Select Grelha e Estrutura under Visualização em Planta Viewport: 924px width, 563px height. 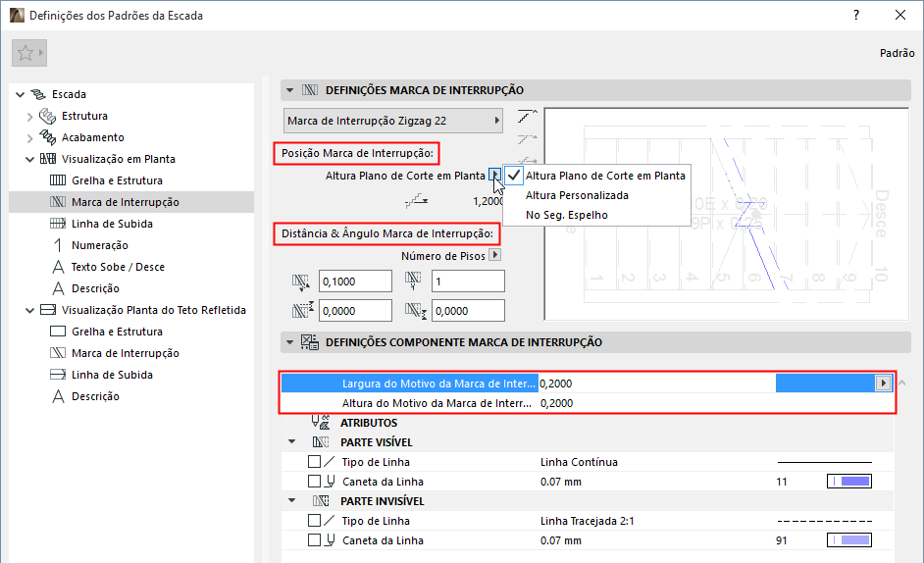pos(117,180)
